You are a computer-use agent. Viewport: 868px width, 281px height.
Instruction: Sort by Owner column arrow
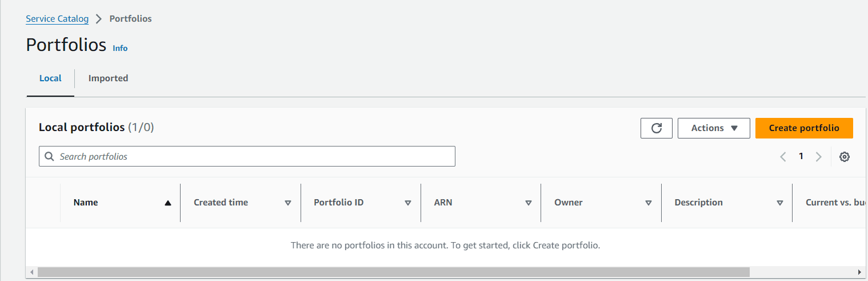[x=649, y=203]
